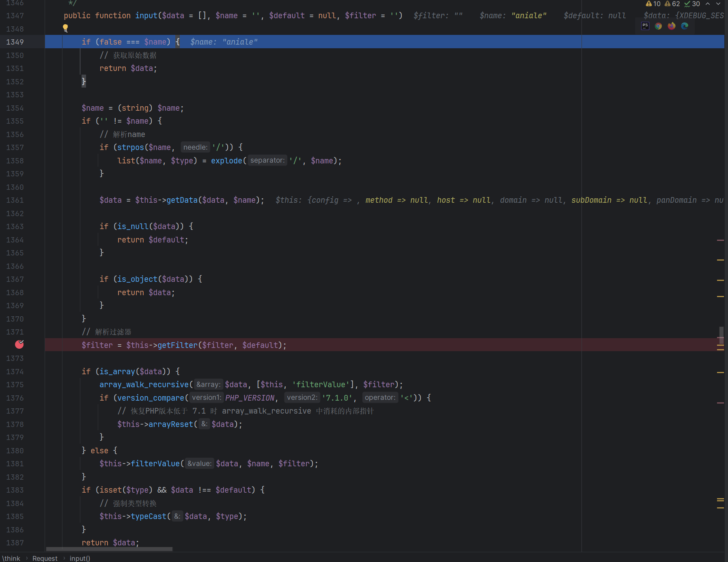
Task: Click error stripe mark beside line 1367
Action: point(721,280)
